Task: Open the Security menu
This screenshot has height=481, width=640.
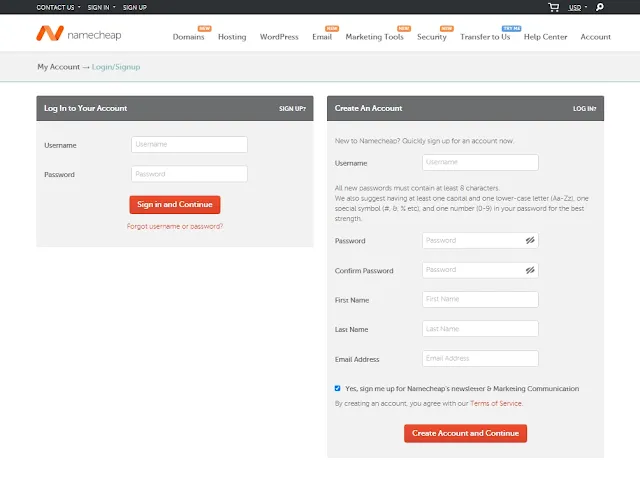Action: pyautogui.click(x=431, y=37)
